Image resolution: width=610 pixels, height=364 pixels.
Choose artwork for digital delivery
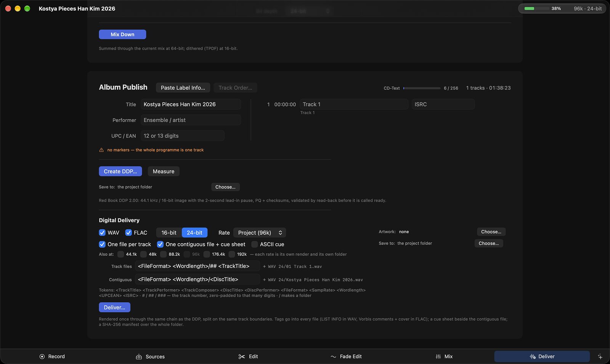[x=491, y=232]
